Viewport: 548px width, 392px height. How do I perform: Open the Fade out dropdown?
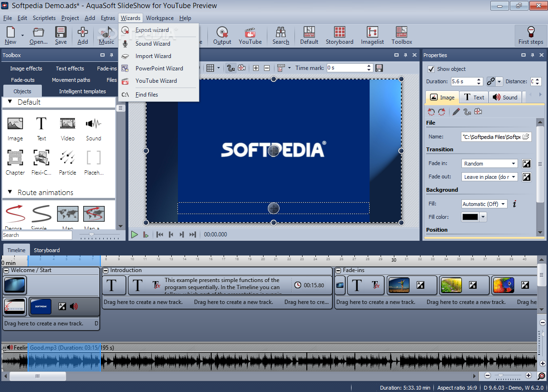(489, 177)
